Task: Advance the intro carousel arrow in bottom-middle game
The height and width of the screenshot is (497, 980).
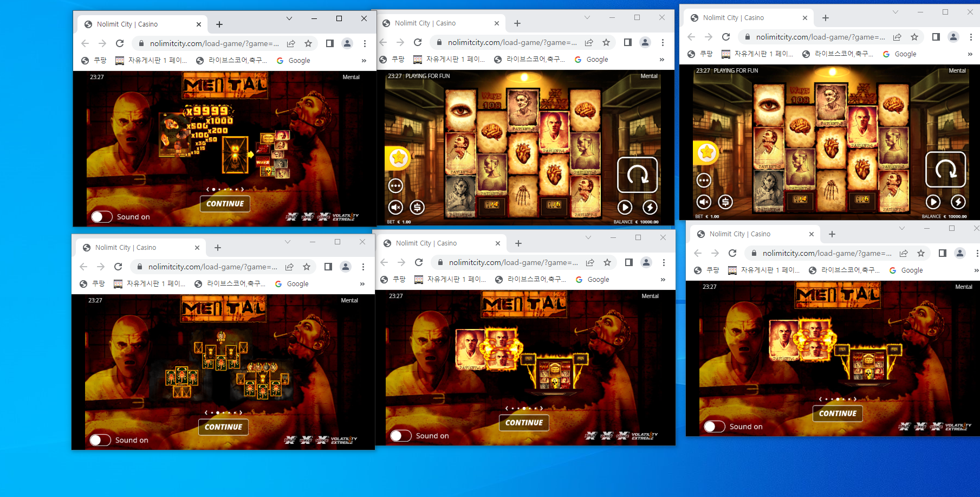Action: pos(542,409)
